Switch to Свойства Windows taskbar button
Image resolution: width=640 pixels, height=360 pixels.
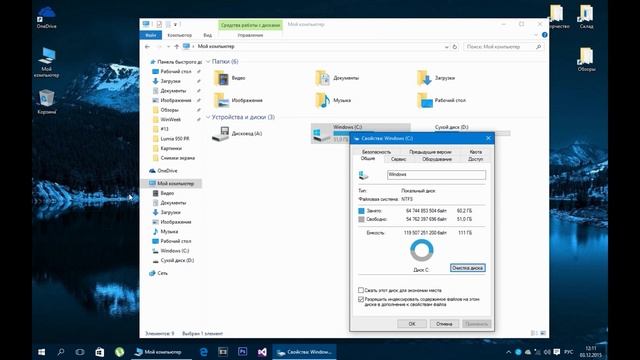click(304, 352)
